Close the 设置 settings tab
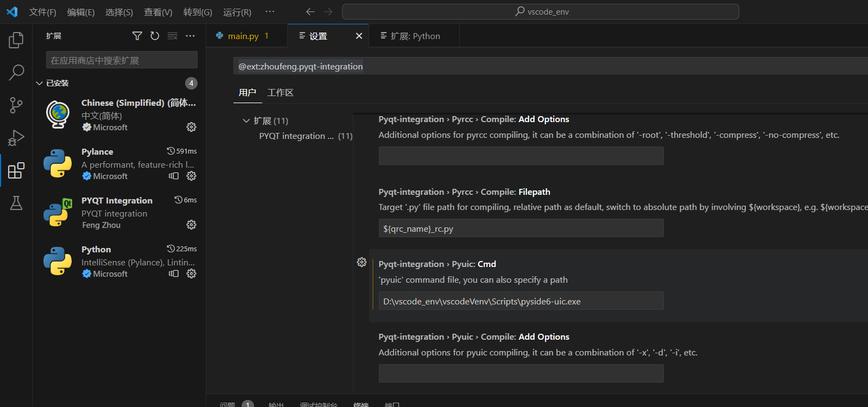 click(x=359, y=36)
